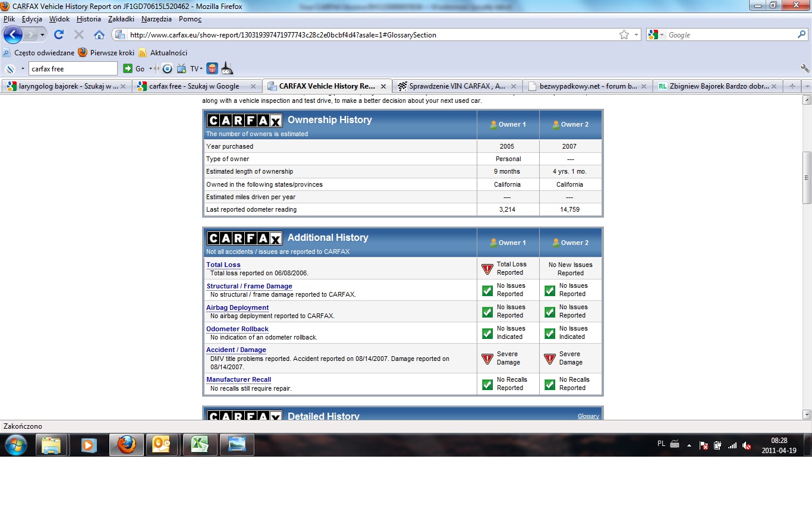
Task: Open the Plik menu
Action: point(9,19)
